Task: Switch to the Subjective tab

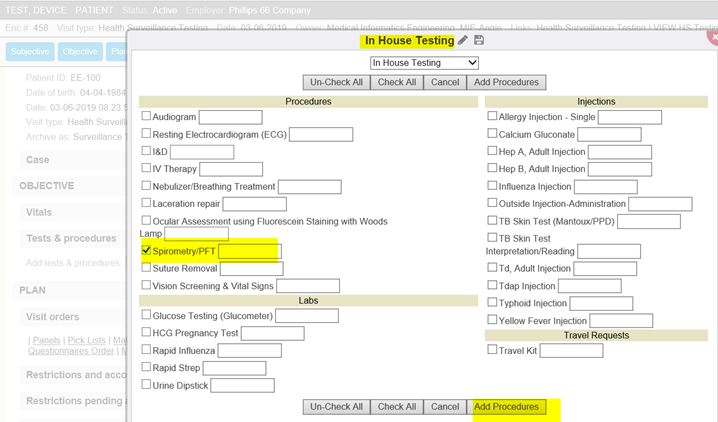Action: (30, 52)
